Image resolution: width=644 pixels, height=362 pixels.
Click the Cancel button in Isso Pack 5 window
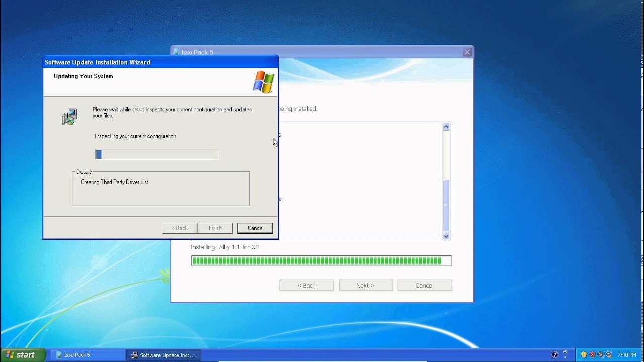[x=425, y=286]
